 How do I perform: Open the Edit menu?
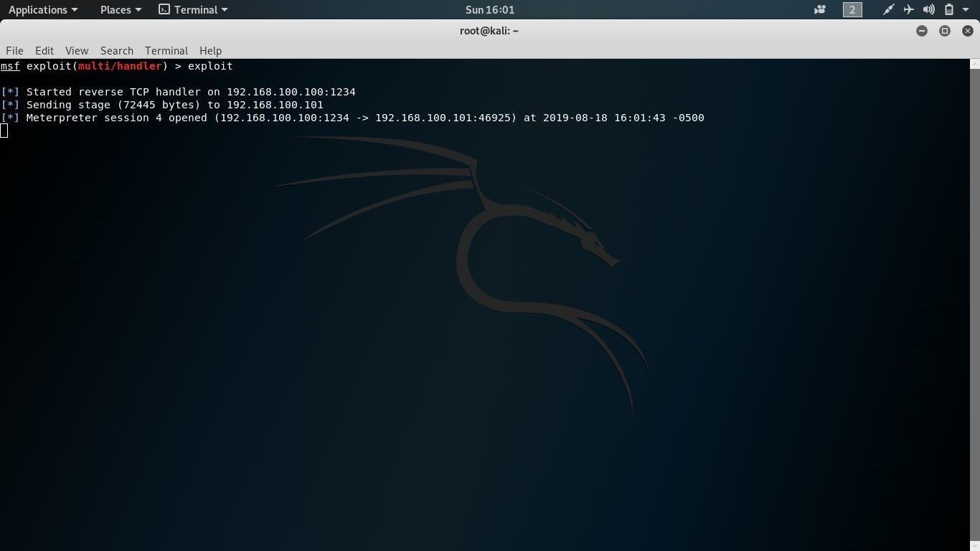tap(44, 51)
